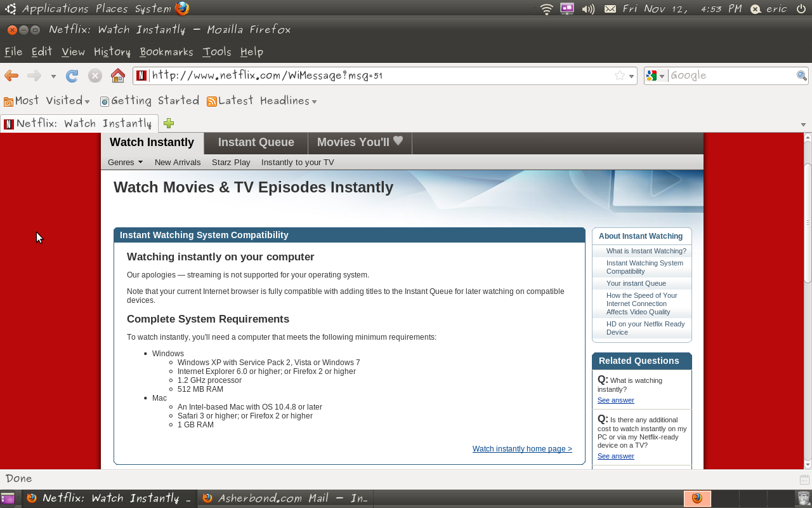Click the first workspace in the workspace switcher

coord(697,498)
